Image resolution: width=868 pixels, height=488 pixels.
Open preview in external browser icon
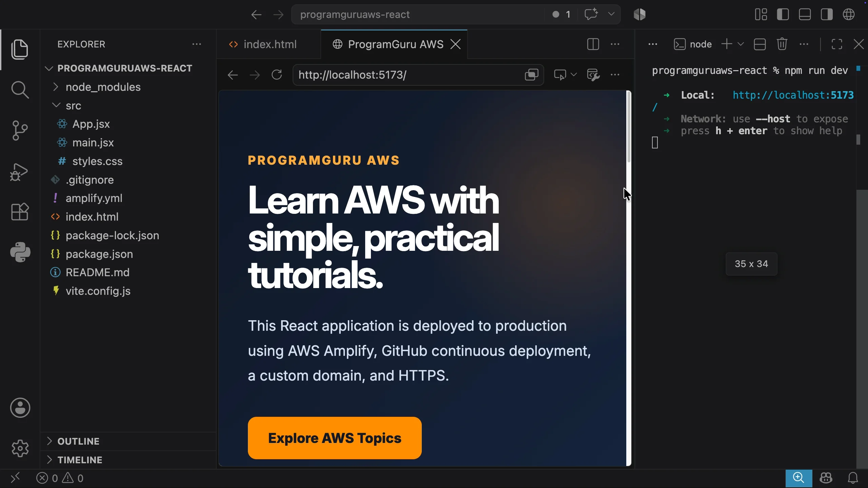pos(532,75)
